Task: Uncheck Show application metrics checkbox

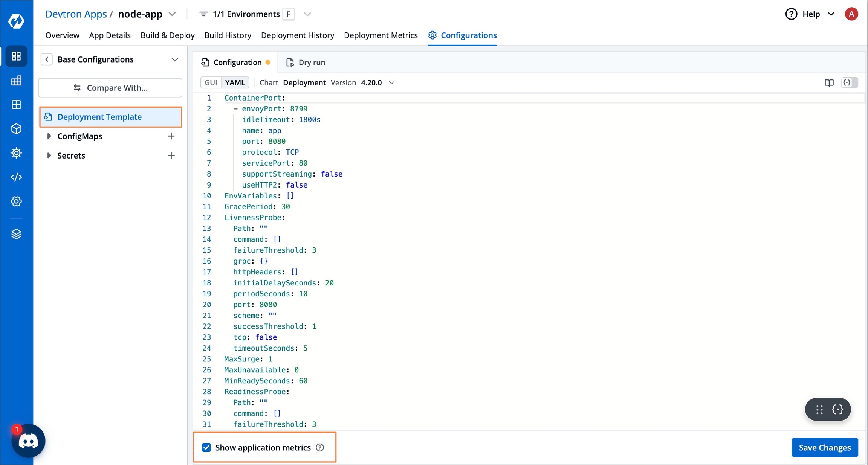Action: (x=206, y=447)
